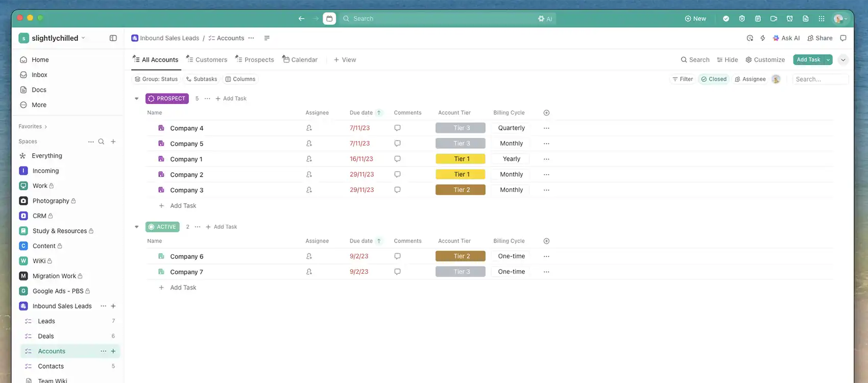Expand the Favorites section

tap(33, 127)
